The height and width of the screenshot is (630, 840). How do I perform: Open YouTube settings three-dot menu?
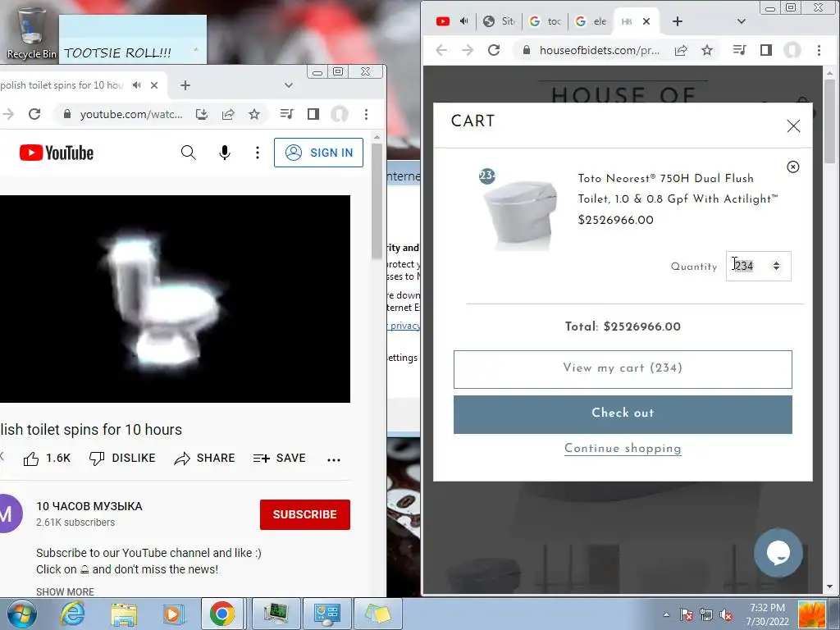point(257,153)
